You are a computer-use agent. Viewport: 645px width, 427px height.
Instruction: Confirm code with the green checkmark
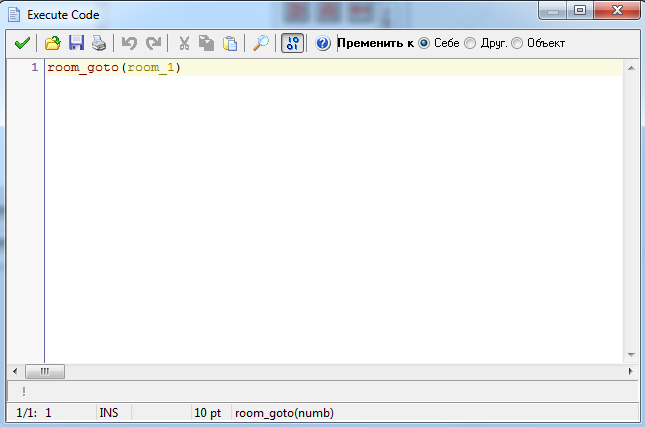(x=22, y=43)
